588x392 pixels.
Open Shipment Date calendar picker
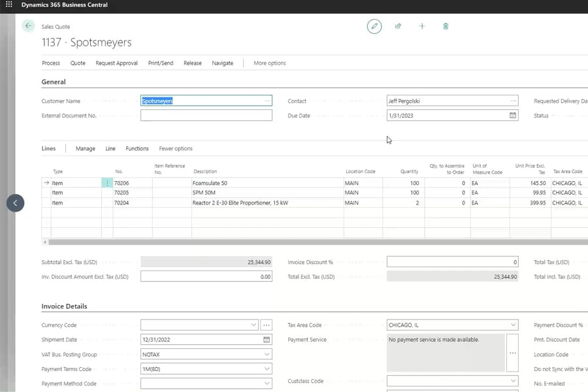tap(267, 340)
